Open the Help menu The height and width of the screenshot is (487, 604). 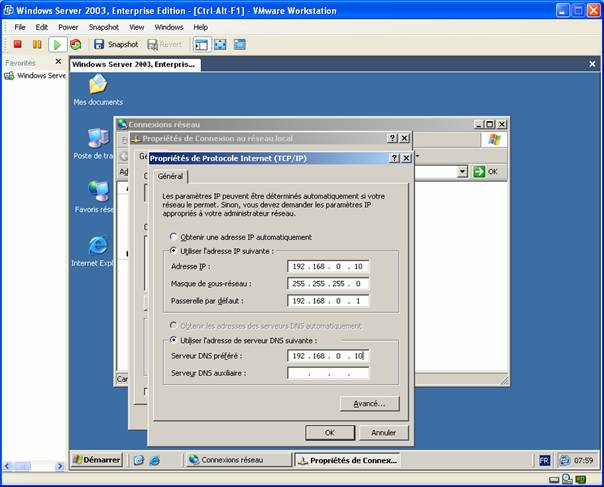tap(200, 27)
